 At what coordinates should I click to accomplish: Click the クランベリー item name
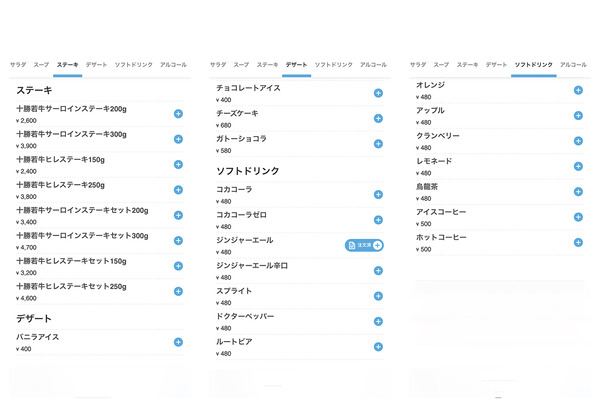(x=438, y=136)
